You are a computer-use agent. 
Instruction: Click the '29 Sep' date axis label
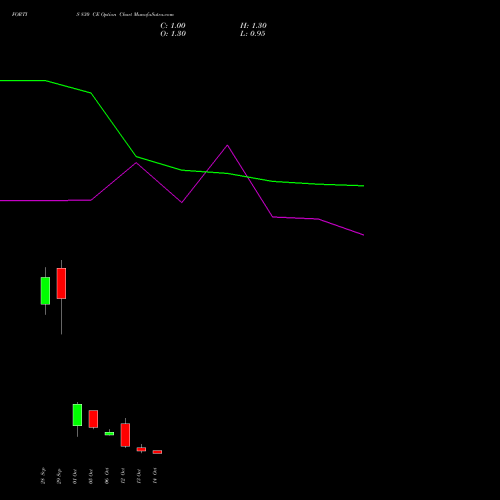coord(59,476)
